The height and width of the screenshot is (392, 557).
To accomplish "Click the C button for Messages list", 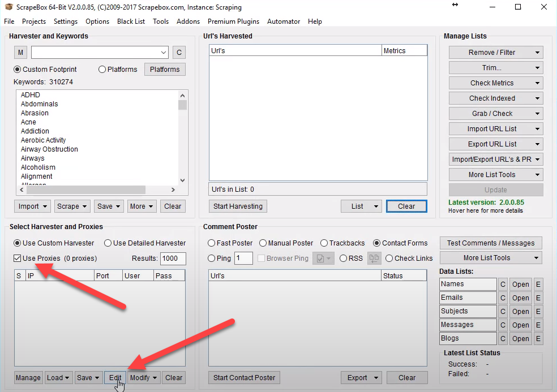I will (503, 325).
